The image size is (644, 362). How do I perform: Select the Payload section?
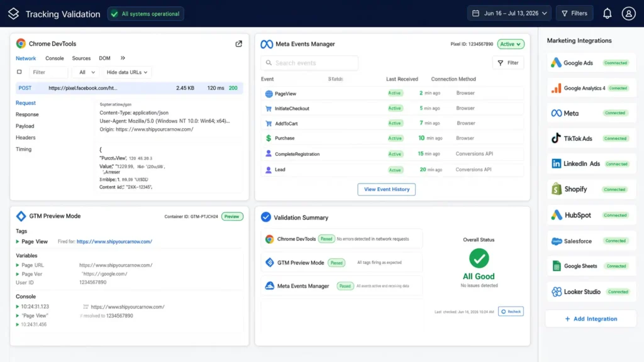click(25, 126)
